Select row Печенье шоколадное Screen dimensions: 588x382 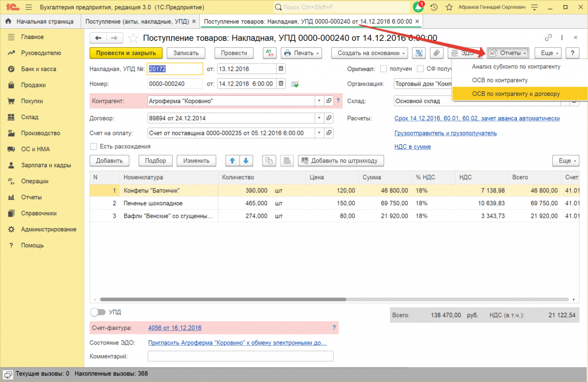(x=335, y=203)
